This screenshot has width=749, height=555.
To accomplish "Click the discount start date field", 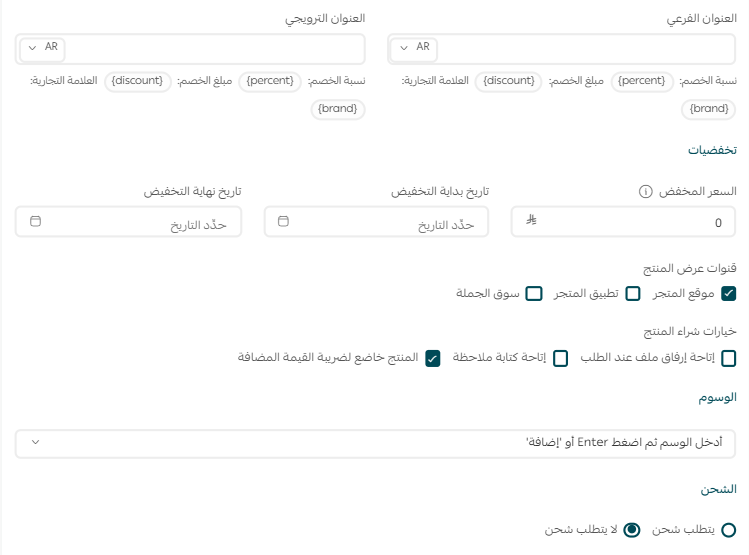I will 376,222.
